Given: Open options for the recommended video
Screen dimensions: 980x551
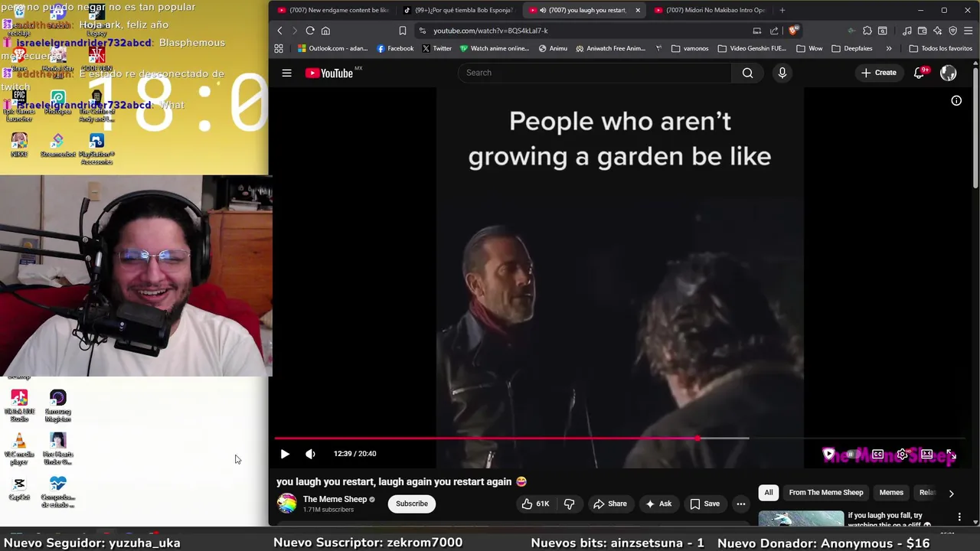Looking at the screenshot, I should pyautogui.click(x=959, y=517).
